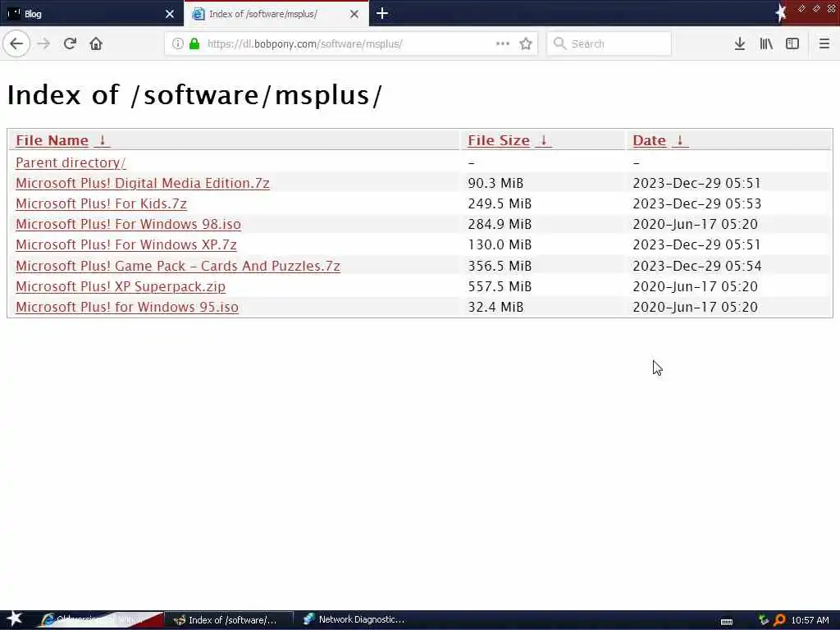The height and width of the screenshot is (630, 840).
Task: Download Microsoft Plus! For Windows 98.iso
Action: [128, 224]
